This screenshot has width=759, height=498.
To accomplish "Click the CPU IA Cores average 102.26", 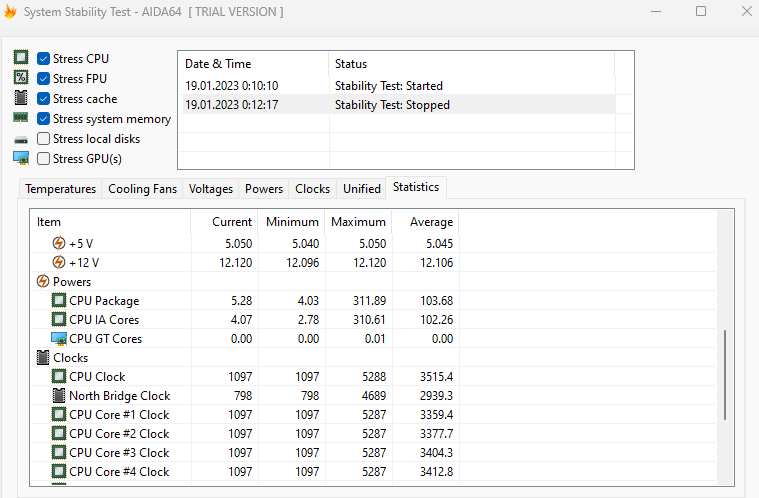I will click(436, 319).
